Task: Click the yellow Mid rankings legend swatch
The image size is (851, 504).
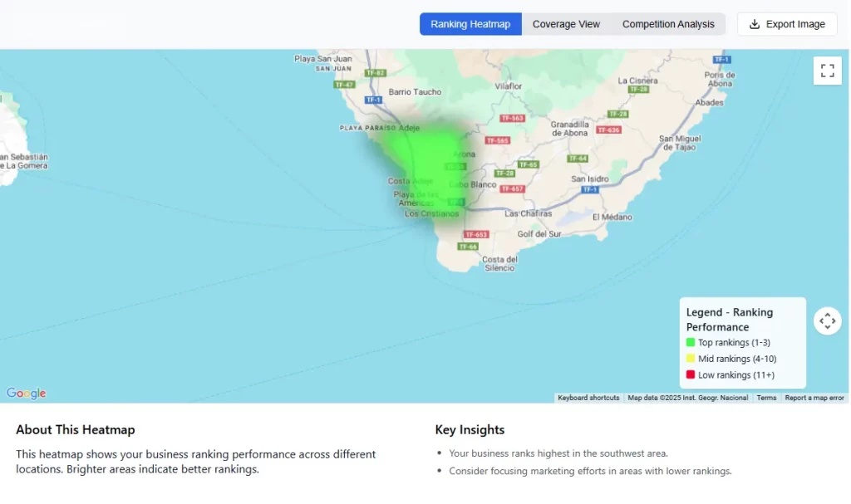Action: click(x=691, y=359)
